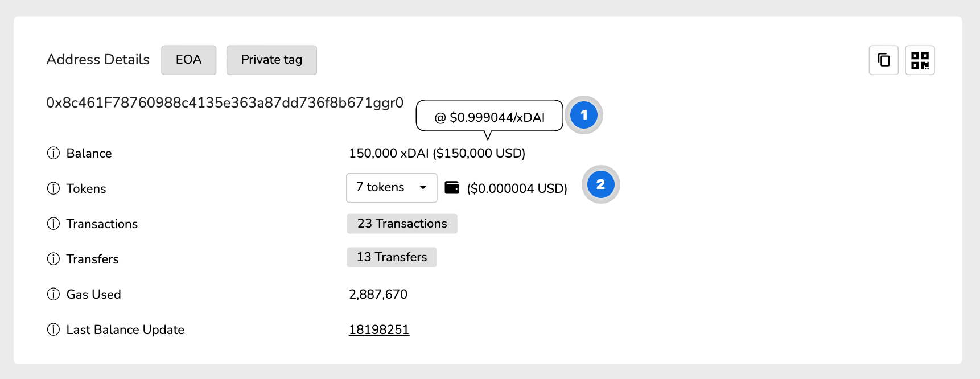Click the xDAI price tooltip bubble
980x379 pixels.
point(489,116)
